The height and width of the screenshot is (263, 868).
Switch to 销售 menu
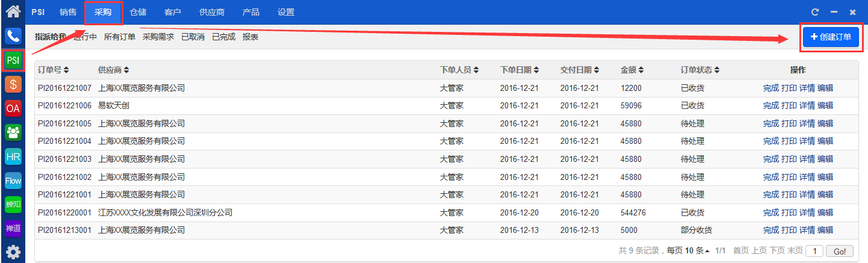click(x=68, y=12)
